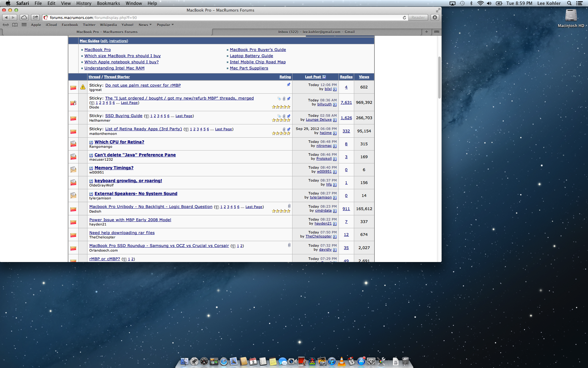This screenshot has height=368, width=588.
Task: Open Notification Center icon in menu bar
Action: 579,3
